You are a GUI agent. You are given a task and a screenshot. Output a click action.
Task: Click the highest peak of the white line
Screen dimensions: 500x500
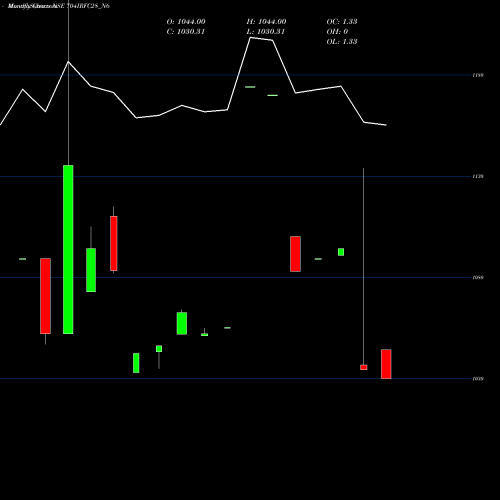tap(251, 38)
